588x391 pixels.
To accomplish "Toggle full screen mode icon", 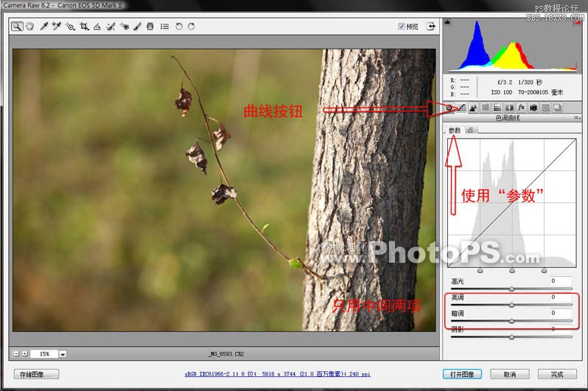I will [431, 27].
